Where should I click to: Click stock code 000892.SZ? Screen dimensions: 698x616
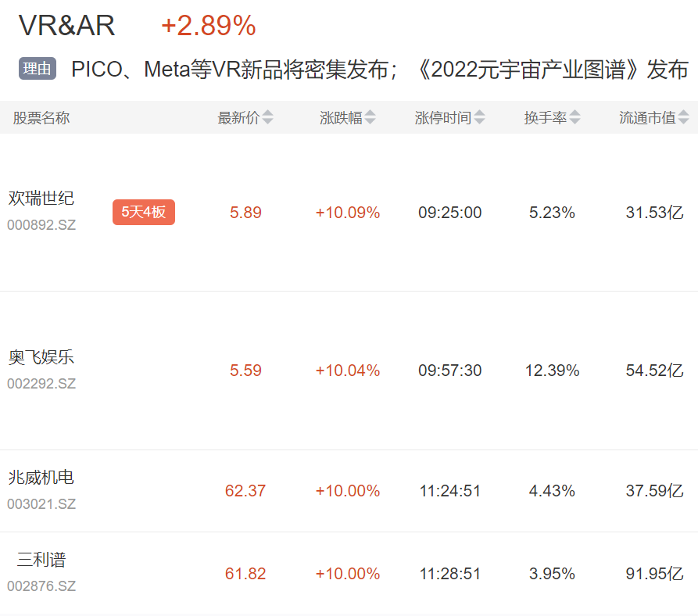[41, 225]
